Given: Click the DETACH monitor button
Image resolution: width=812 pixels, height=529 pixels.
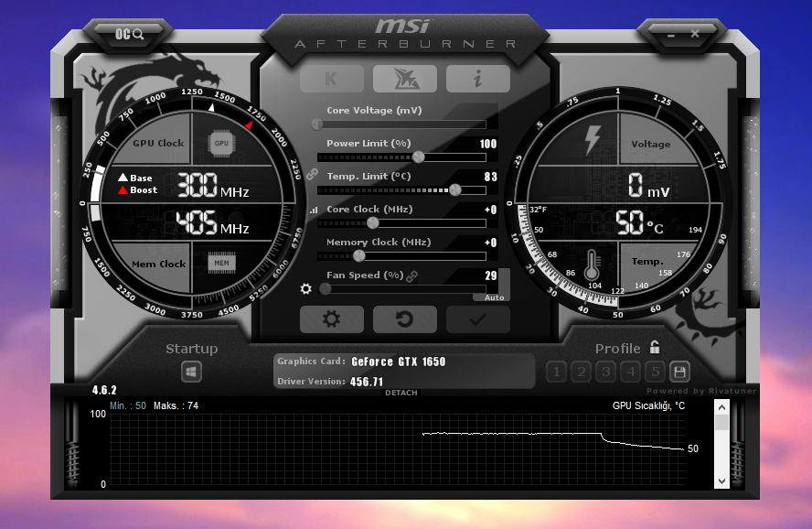Looking at the screenshot, I should tap(401, 393).
